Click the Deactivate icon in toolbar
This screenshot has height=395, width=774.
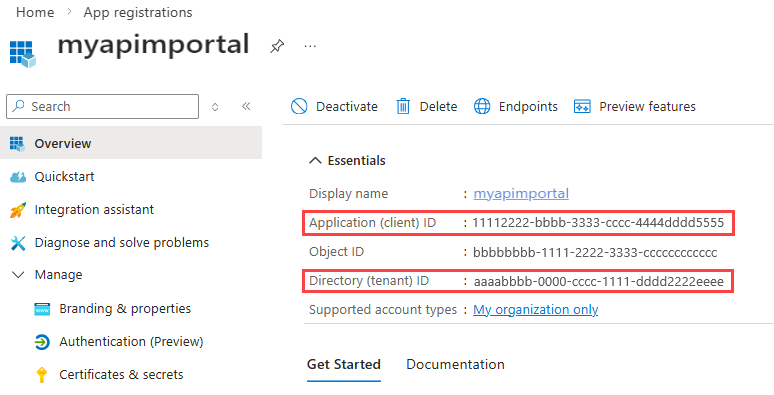pos(299,106)
